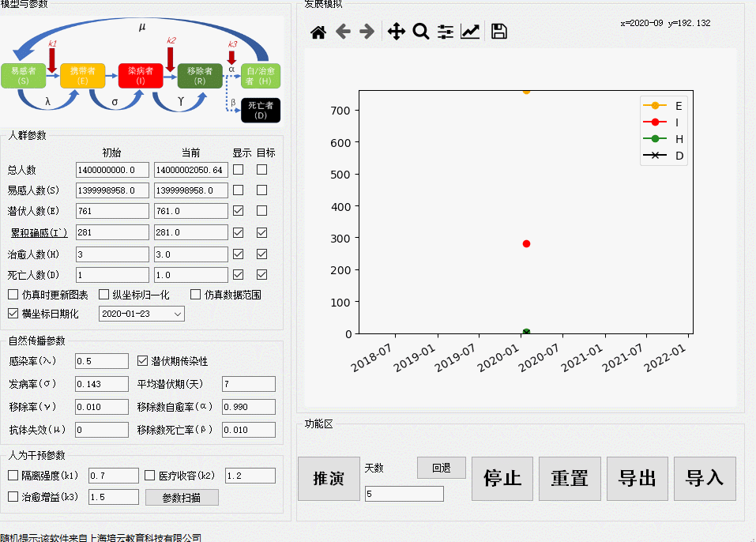Viewport: 756px width, 542px height.
Task: Click the 天数 days input field
Action: (x=404, y=494)
